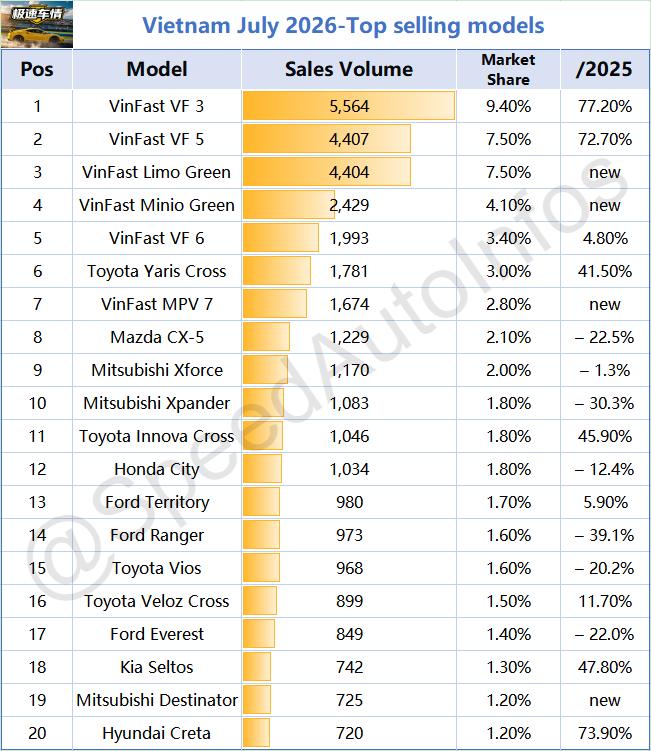Select the VinFast VF 3 model cell

click(x=157, y=106)
